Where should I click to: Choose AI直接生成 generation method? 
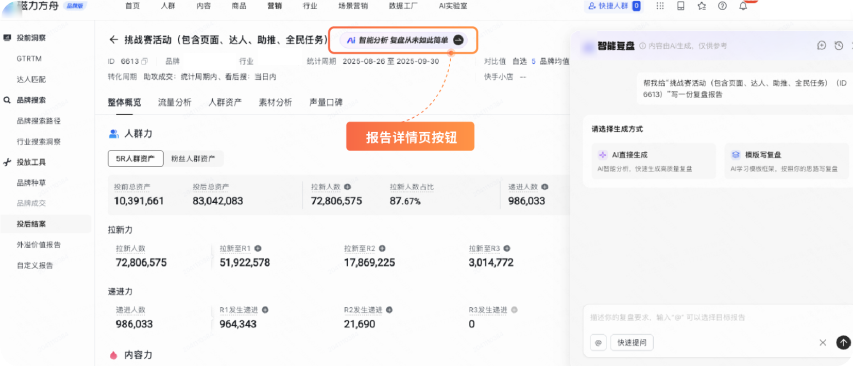tap(653, 161)
